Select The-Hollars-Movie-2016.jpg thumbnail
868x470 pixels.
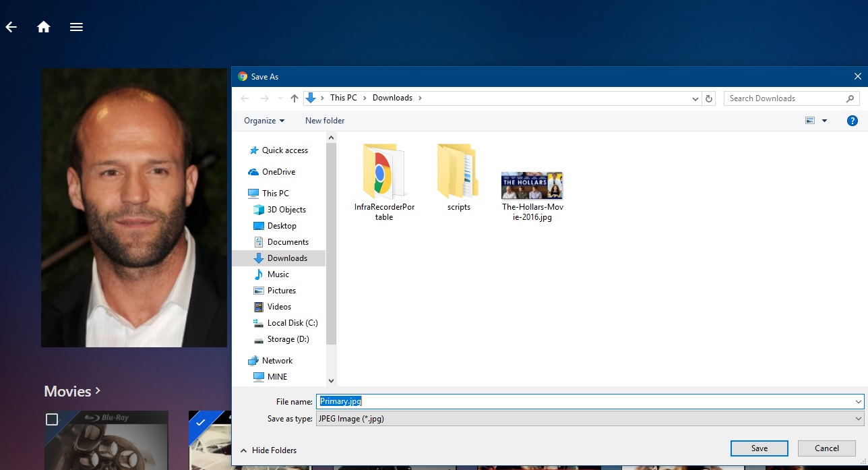tap(532, 186)
